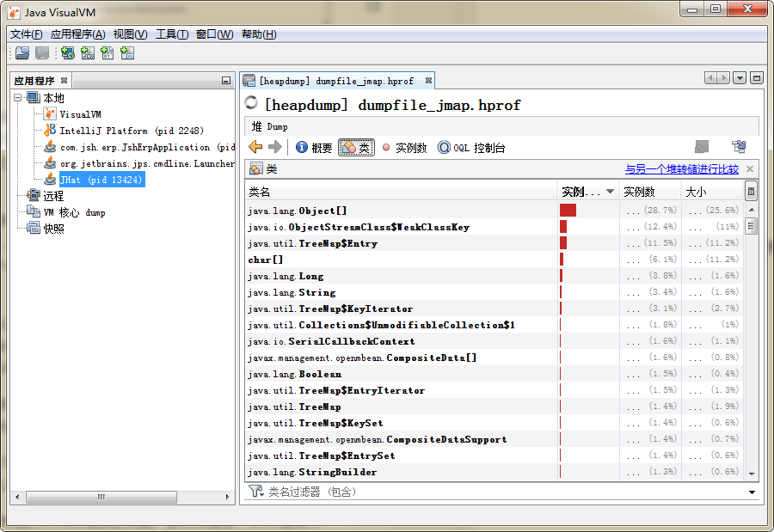The image size is (774, 532).
Task: Click the back arrow in heap dump toolbar
Action: pyautogui.click(x=255, y=147)
